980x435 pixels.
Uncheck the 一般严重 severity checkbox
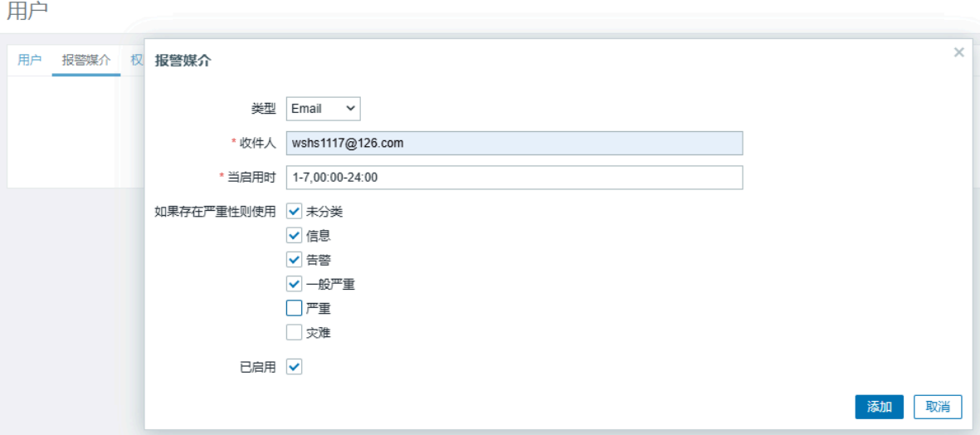[294, 285]
